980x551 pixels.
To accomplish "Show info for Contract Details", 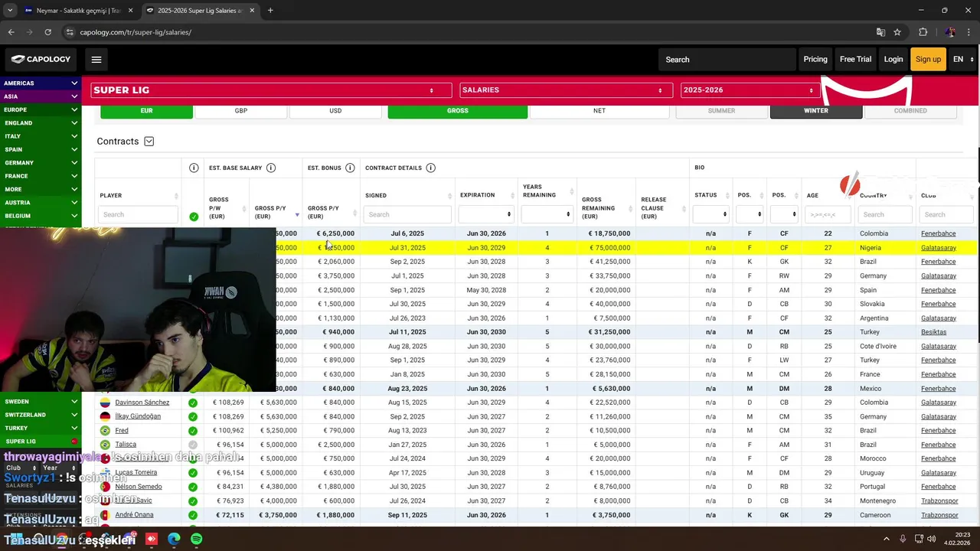I will pos(430,168).
